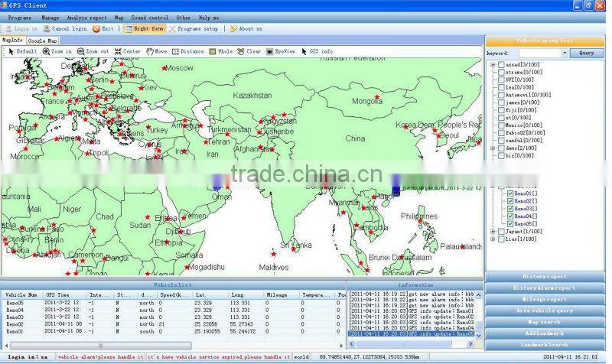
Task: Check the assed[3/100] group checkbox
Action: pyautogui.click(x=501, y=65)
